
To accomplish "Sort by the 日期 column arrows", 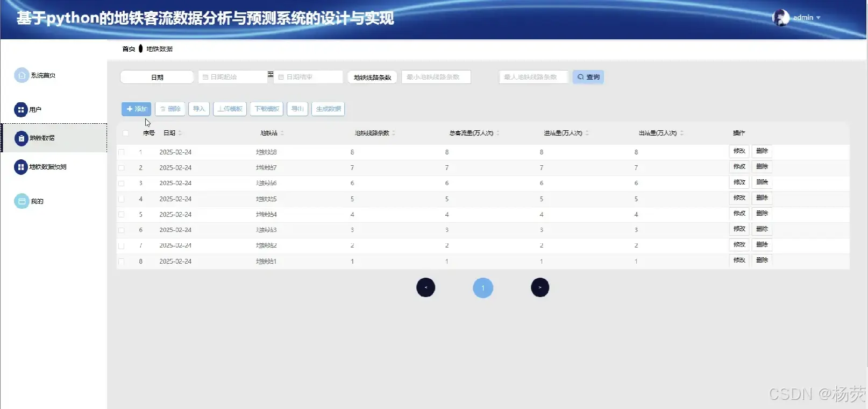I will tap(180, 133).
